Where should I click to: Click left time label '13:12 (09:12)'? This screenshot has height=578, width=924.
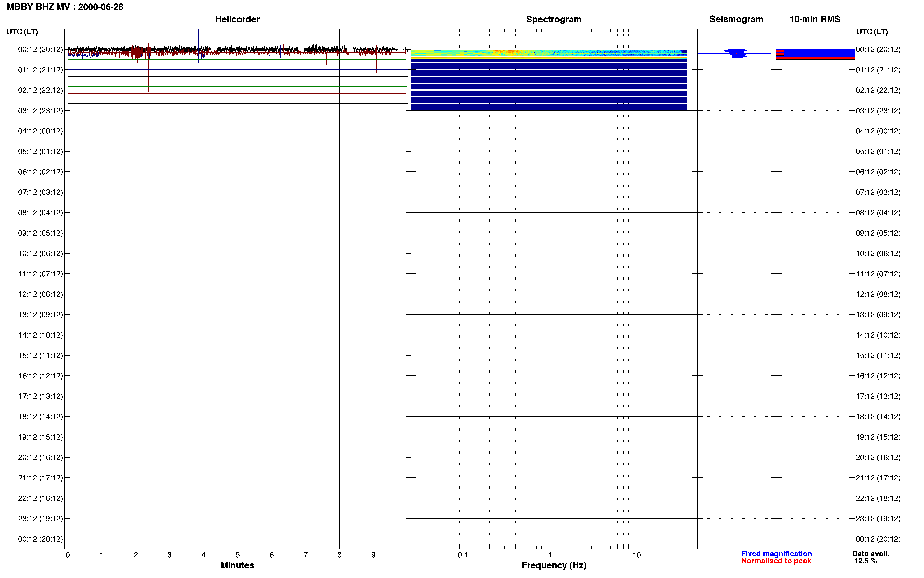pyautogui.click(x=40, y=315)
